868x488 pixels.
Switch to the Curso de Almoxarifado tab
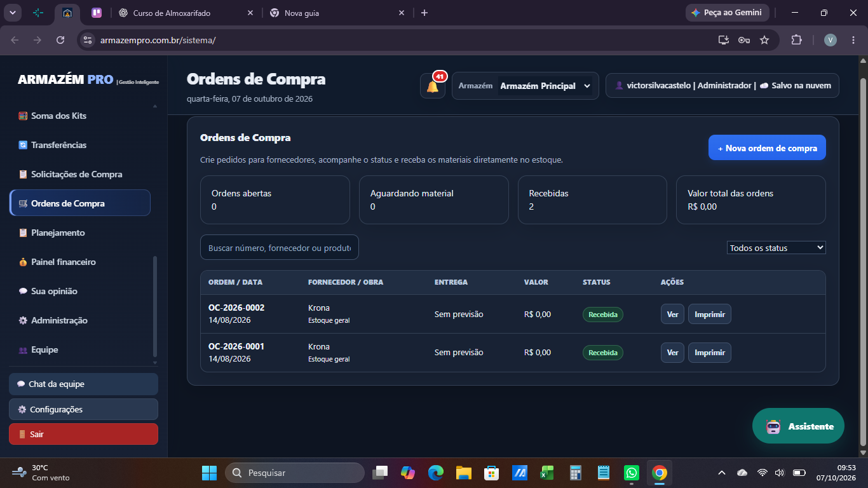click(184, 13)
